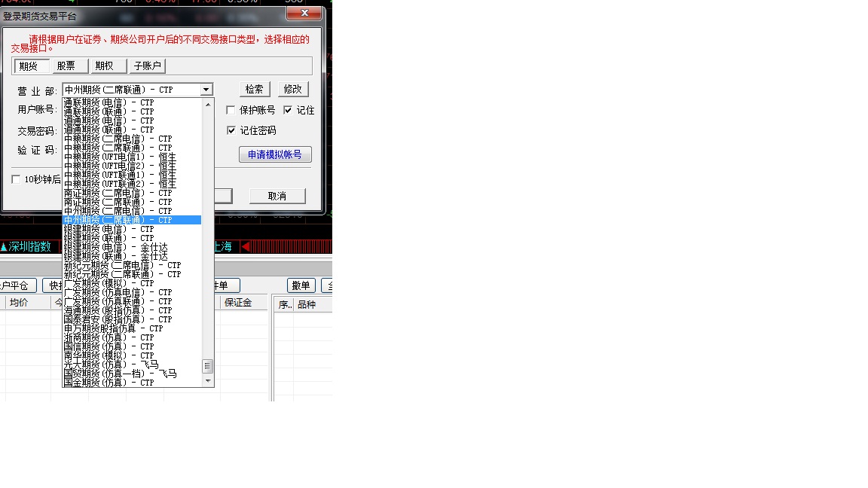Image resolution: width=868 pixels, height=488 pixels.
Task: Select 中粮期货 (UFT联通2) - 恒生
Action: (x=132, y=185)
